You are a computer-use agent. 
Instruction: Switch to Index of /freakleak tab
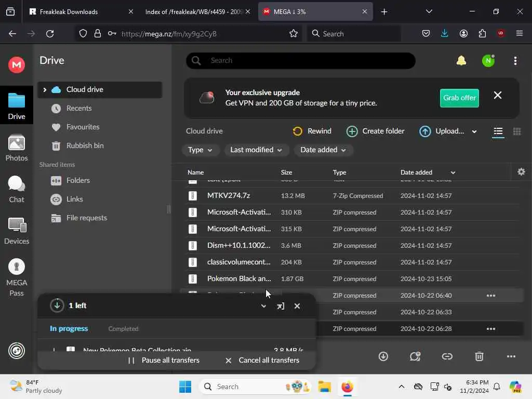198,11
